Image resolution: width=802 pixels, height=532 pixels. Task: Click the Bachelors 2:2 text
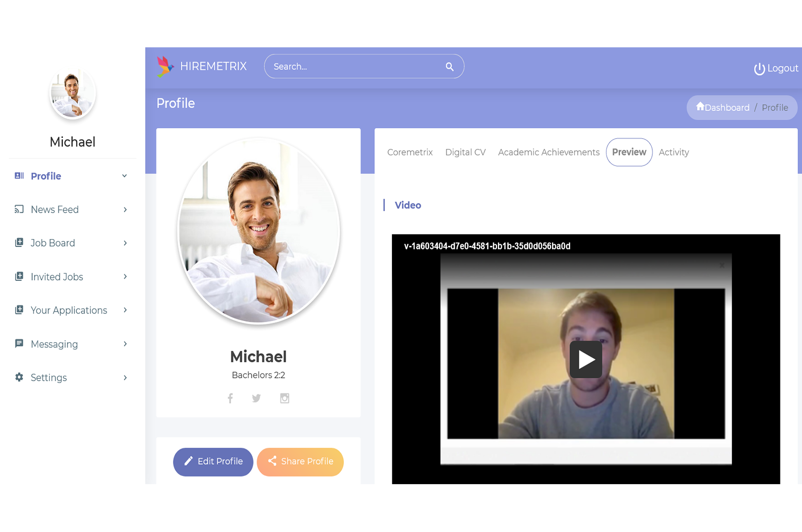click(258, 375)
